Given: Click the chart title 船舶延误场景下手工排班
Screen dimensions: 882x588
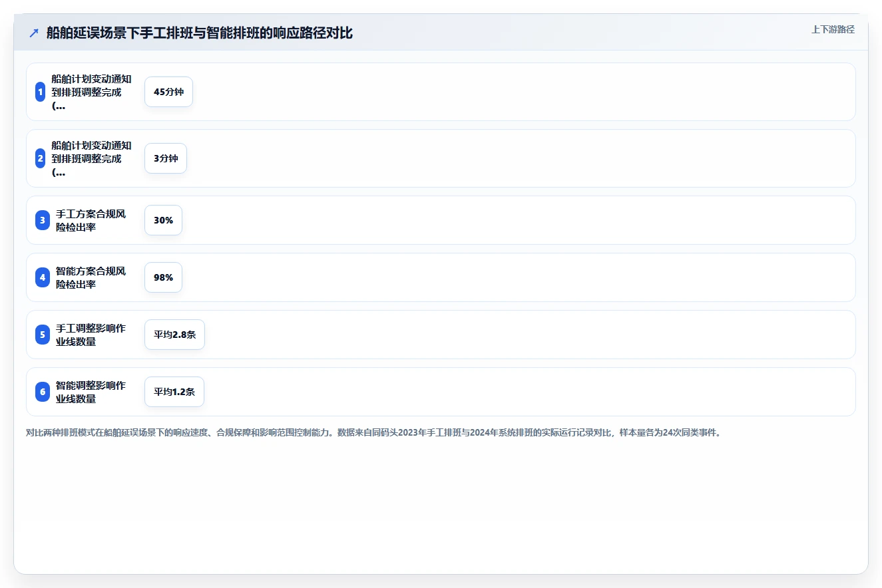Looking at the screenshot, I should 200,33.
